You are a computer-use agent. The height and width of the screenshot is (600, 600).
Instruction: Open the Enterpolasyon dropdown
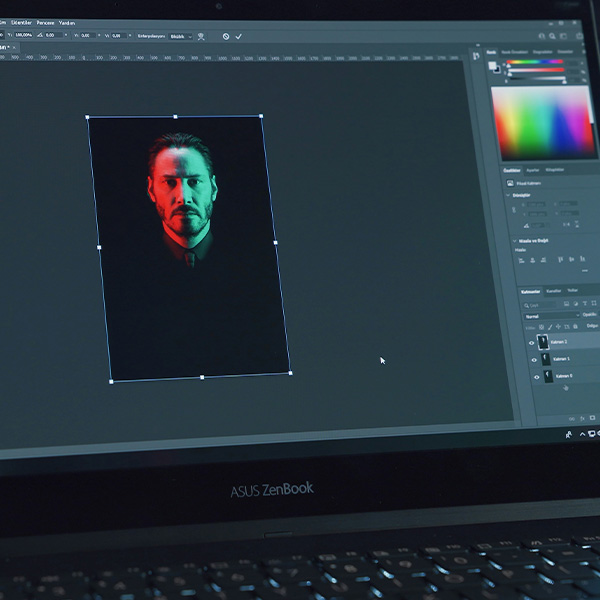tap(180, 36)
